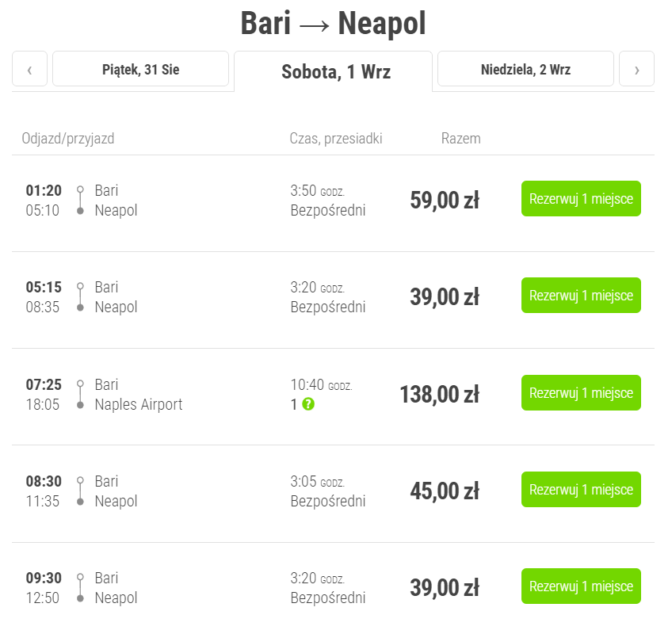Click departure circle icon on the 05:15 trip
Viewport: 672px width, 634px height.
click(x=79, y=286)
